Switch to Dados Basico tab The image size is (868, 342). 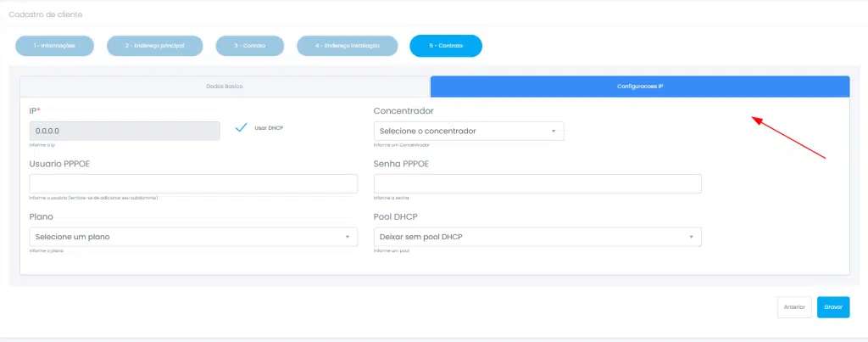tap(224, 87)
